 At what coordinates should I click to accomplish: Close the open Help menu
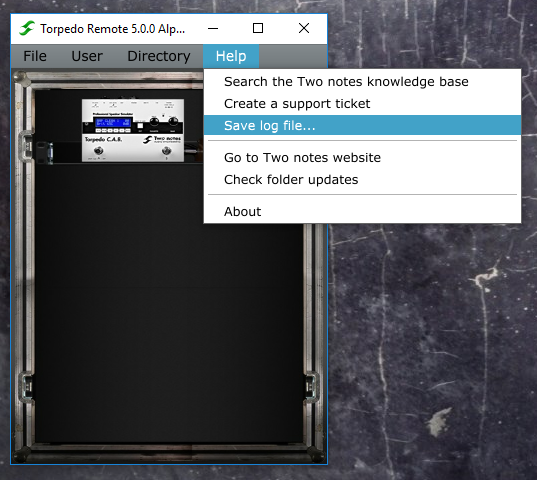pyautogui.click(x=231, y=56)
